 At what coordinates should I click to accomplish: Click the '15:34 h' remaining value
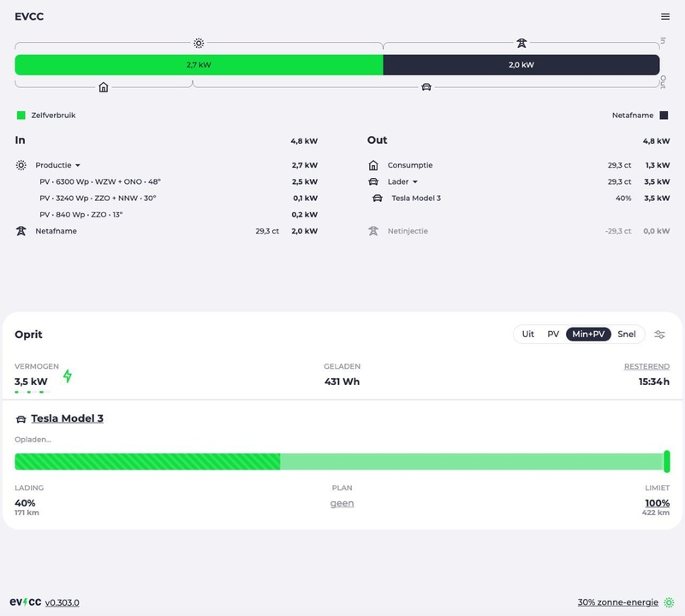point(654,382)
